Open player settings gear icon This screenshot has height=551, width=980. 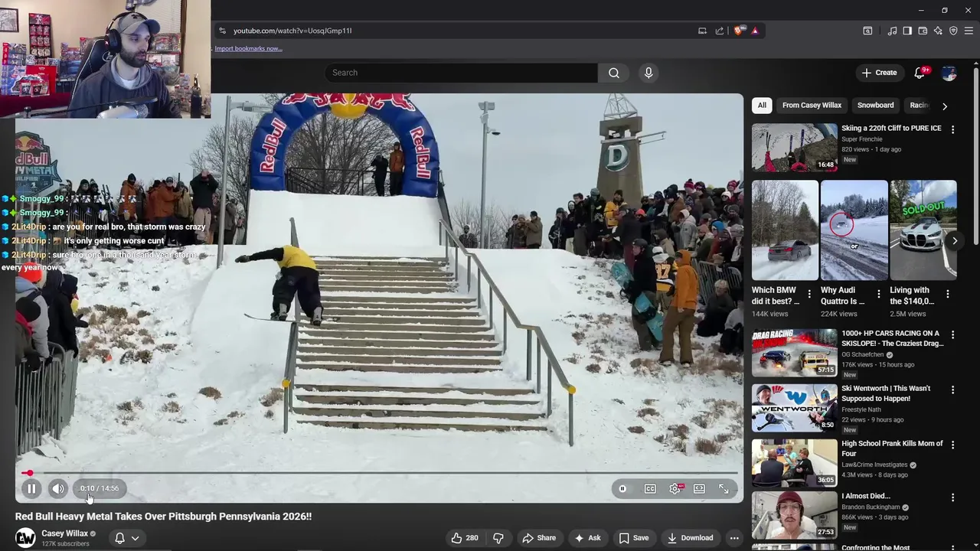[675, 488]
